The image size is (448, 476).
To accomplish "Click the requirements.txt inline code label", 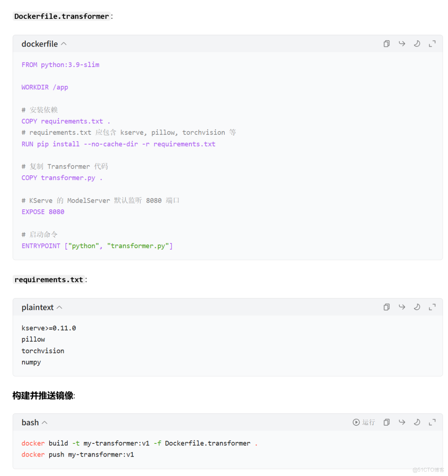I will coord(48,280).
